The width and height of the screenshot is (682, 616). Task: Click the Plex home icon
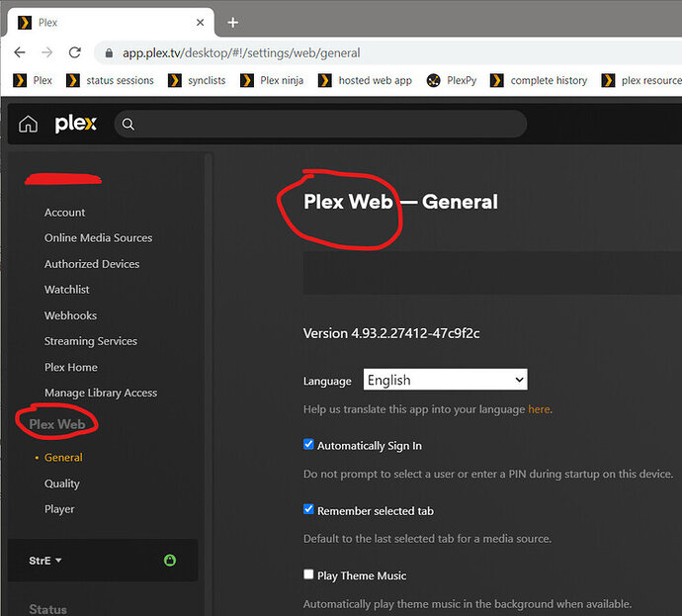tap(29, 124)
